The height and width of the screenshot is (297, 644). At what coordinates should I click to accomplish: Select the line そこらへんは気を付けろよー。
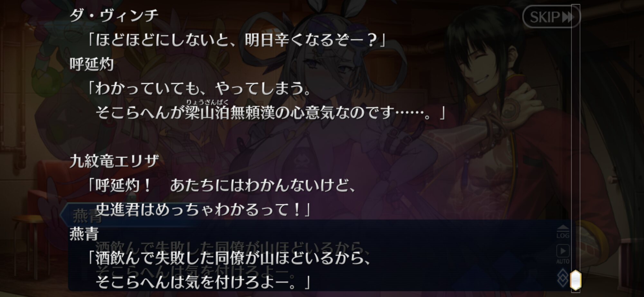tap(203, 282)
